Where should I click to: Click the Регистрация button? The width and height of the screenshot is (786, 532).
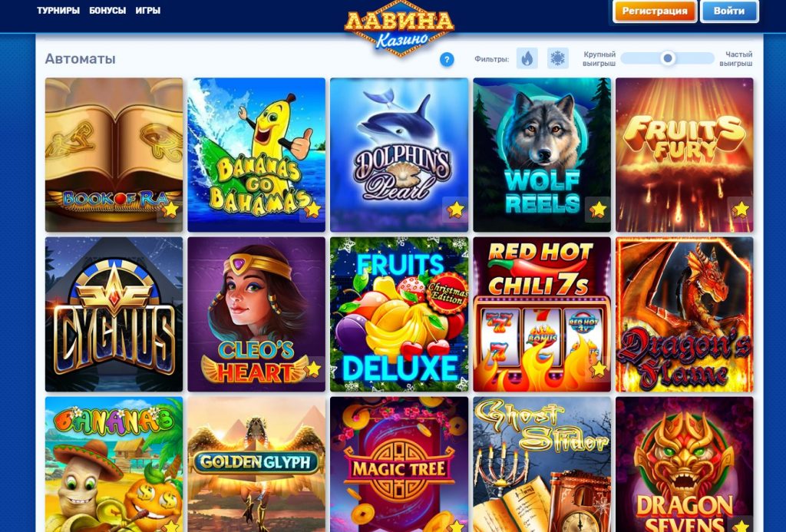[x=655, y=11]
